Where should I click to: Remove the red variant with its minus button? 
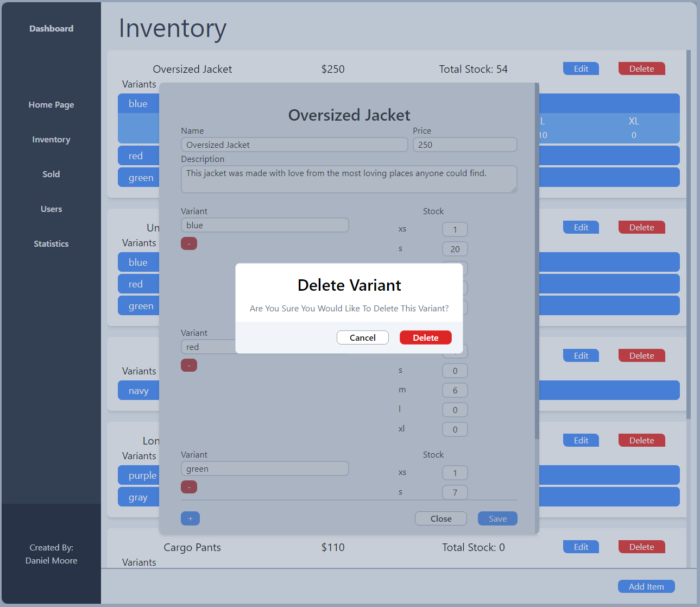[x=189, y=365]
